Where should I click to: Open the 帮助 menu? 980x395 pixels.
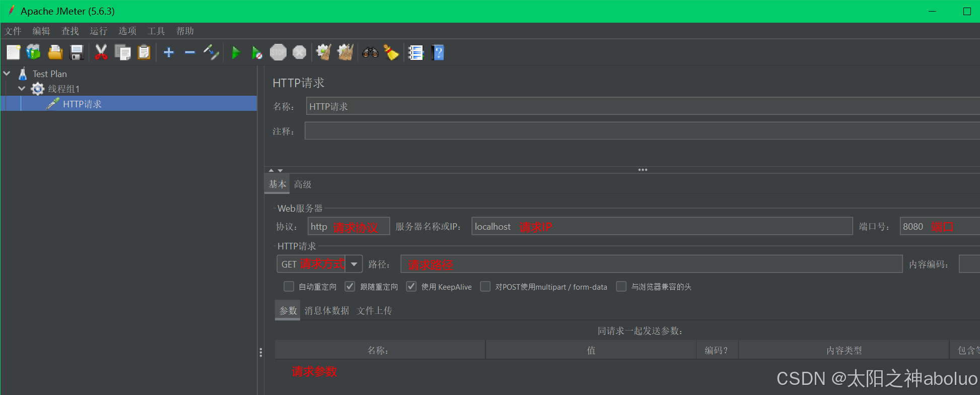(x=185, y=31)
